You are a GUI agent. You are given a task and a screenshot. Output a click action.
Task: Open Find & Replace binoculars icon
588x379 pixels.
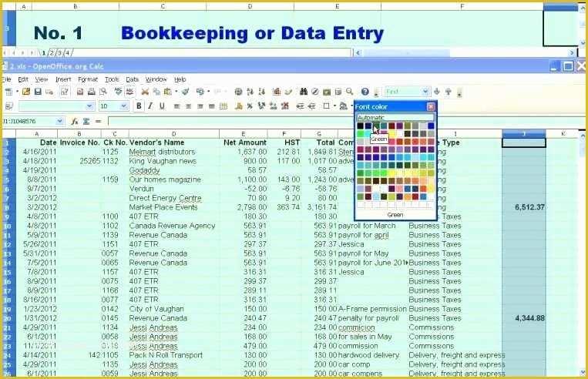(x=304, y=92)
